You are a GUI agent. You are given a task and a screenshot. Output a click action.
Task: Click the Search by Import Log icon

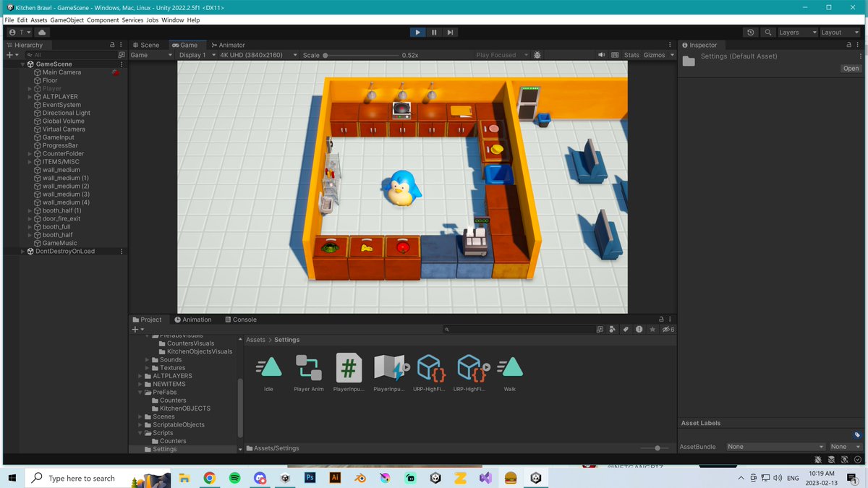pyautogui.click(x=639, y=330)
